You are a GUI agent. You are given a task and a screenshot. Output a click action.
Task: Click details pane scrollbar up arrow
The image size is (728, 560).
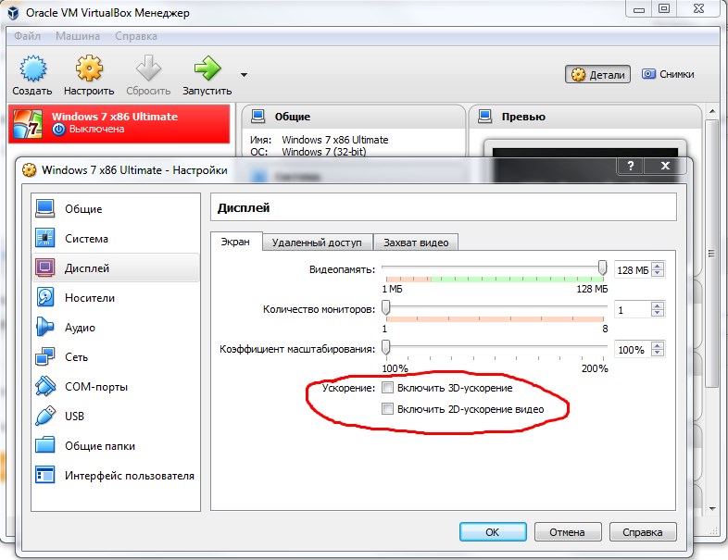tap(712, 111)
